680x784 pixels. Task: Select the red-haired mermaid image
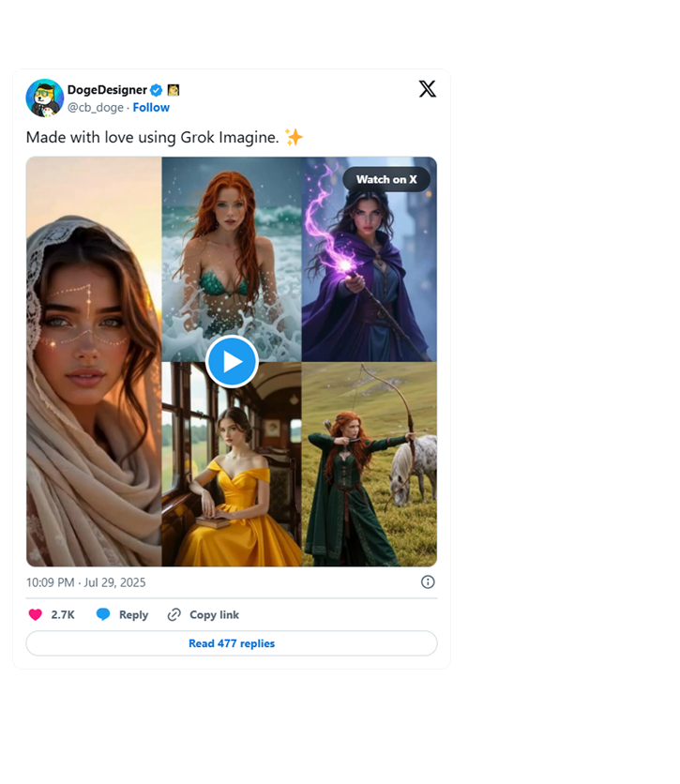click(x=232, y=244)
